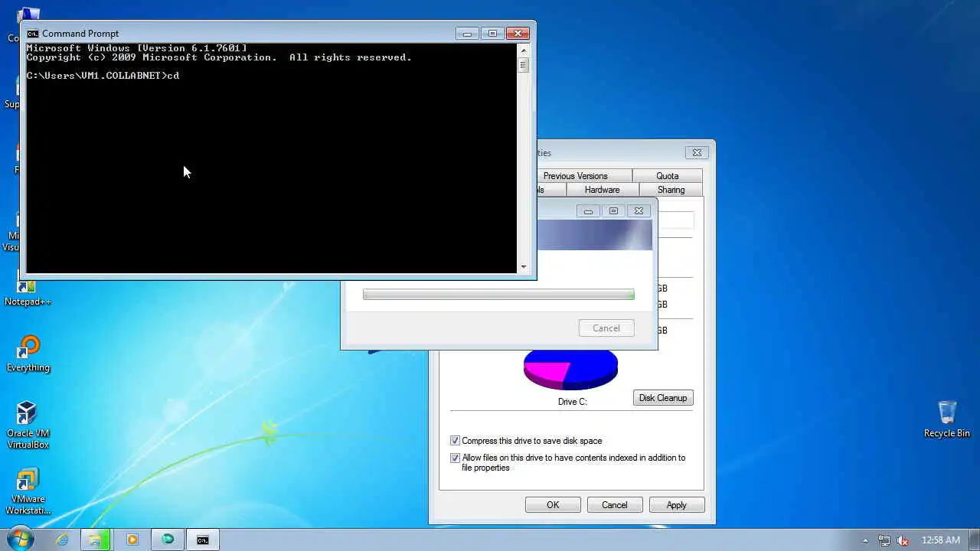Maximize the Command Prompt window
Viewport: 980px width, 551px height.
point(492,34)
